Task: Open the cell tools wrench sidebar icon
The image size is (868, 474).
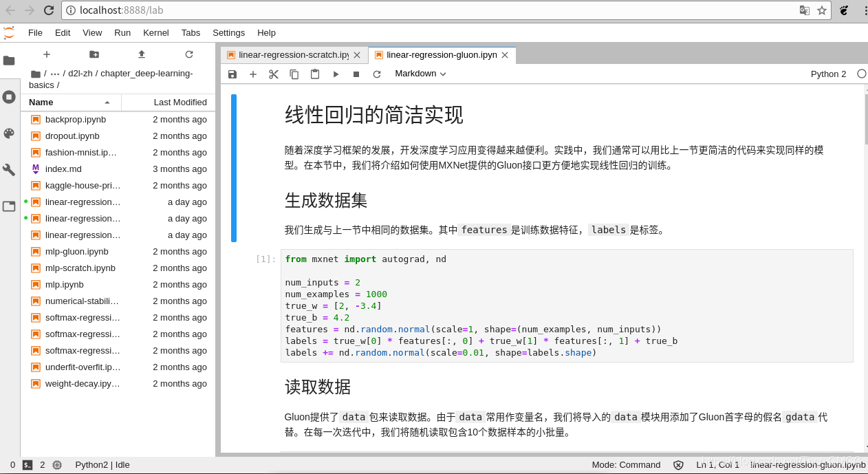Action: (9, 170)
